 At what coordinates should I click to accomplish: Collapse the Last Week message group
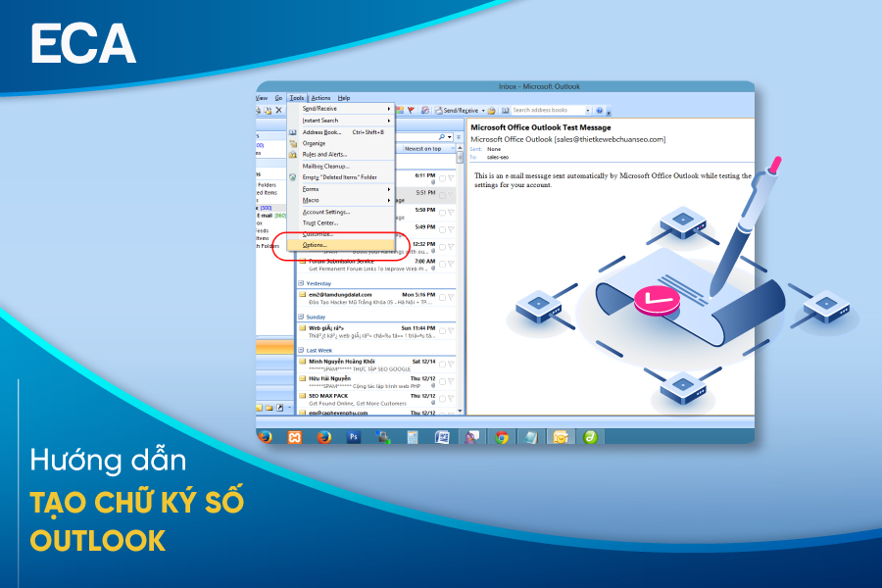(x=301, y=350)
